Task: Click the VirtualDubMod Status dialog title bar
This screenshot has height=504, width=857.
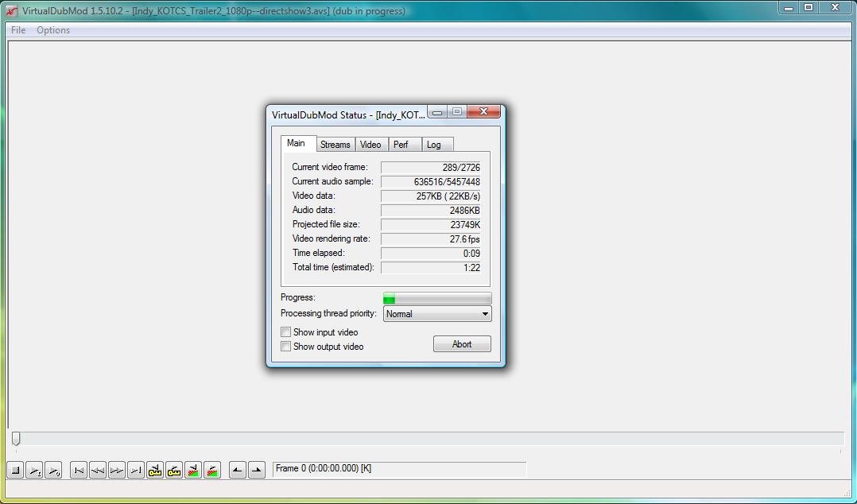Action: click(349, 114)
